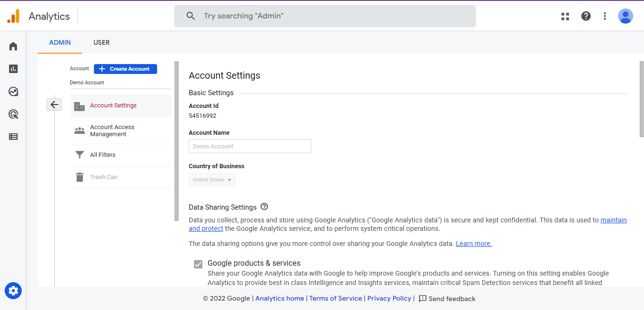Open the Explore icon in sidebar
Image resolution: width=644 pixels, height=310 pixels.
click(13, 91)
